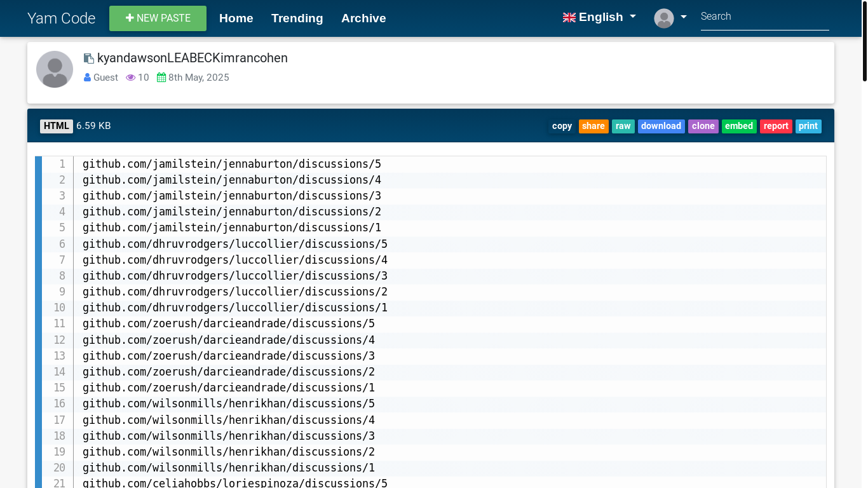View the raw paste text

pyautogui.click(x=623, y=126)
